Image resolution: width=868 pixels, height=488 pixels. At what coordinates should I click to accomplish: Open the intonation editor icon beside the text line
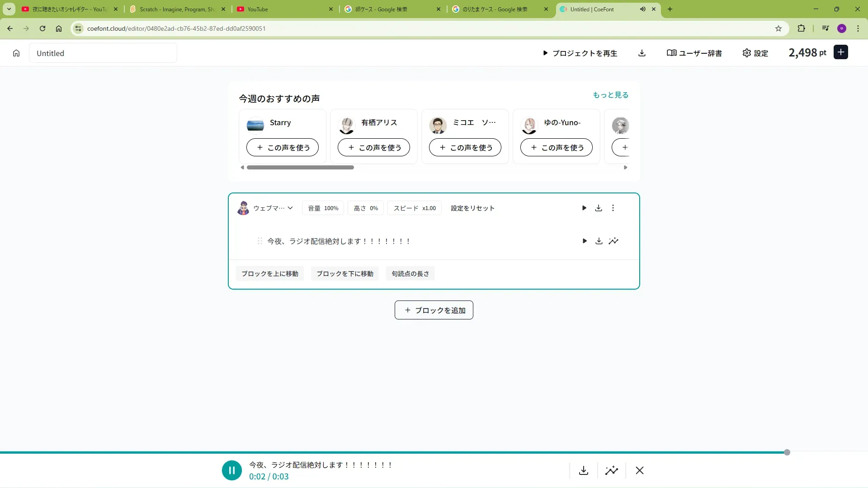[613, 241]
